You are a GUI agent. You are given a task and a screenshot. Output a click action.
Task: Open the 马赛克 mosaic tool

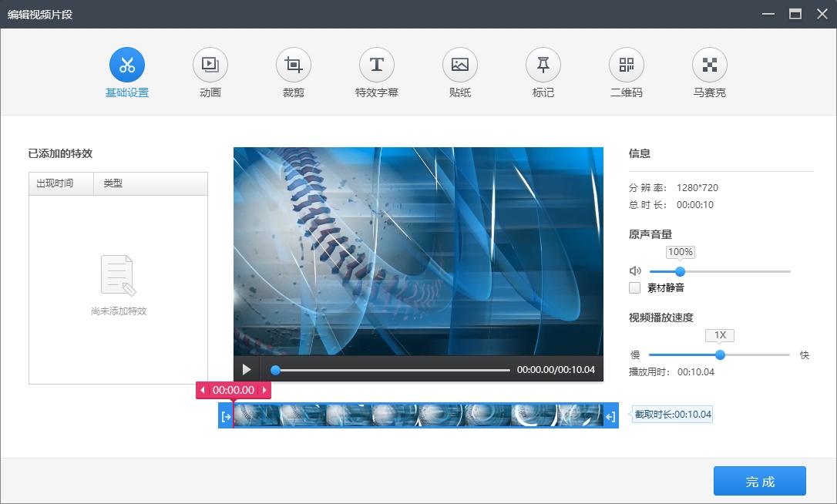click(710, 66)
